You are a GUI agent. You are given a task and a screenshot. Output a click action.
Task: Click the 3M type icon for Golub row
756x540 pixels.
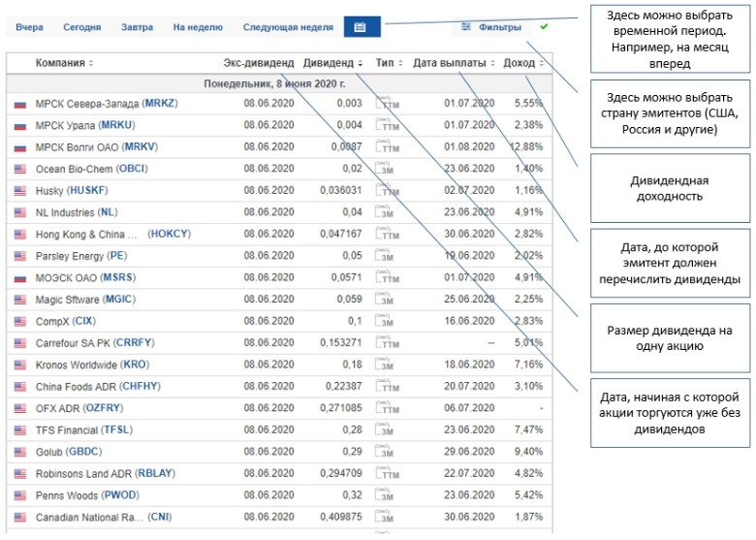coord(387,453)
